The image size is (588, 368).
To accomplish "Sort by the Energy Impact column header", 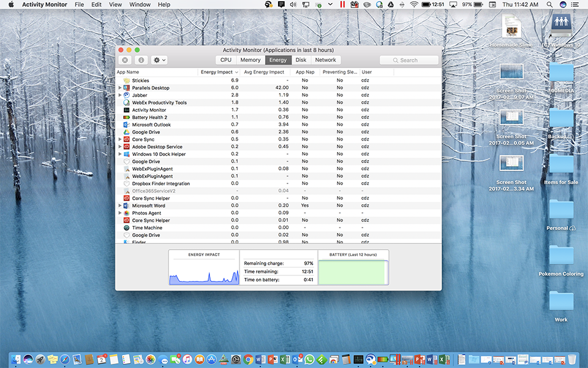I will coord(219,72).
